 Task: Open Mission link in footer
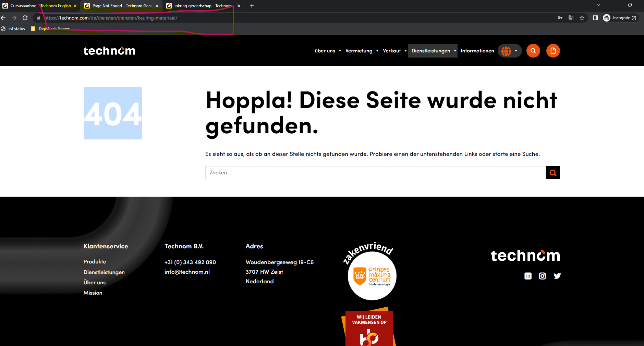point(93,293)
